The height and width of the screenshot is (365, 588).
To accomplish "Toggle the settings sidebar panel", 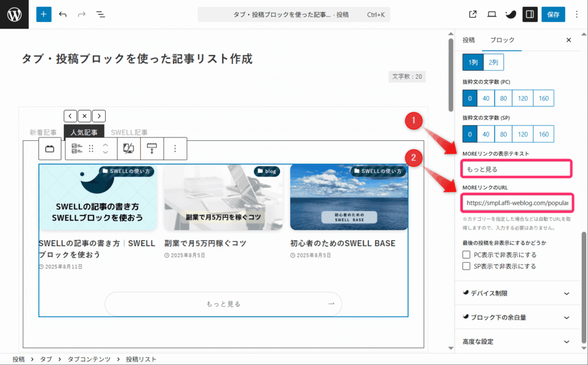I will click(x=530, y=14).
